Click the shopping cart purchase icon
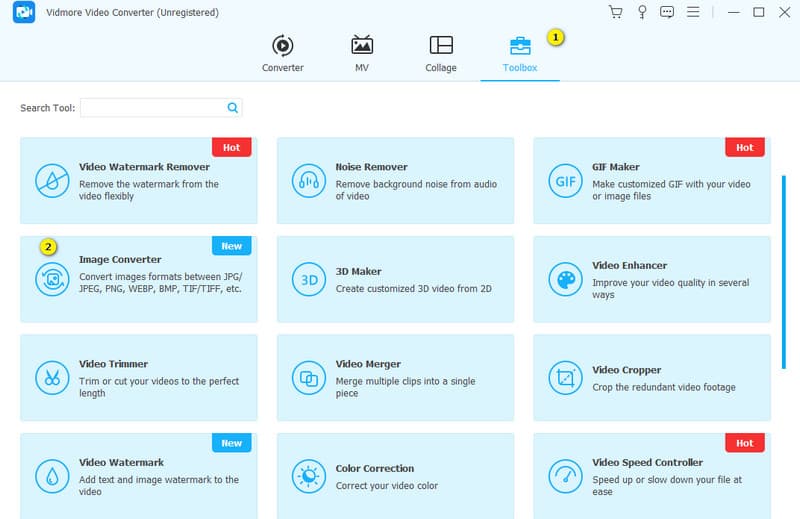800x519 pixels. [615, 12]
